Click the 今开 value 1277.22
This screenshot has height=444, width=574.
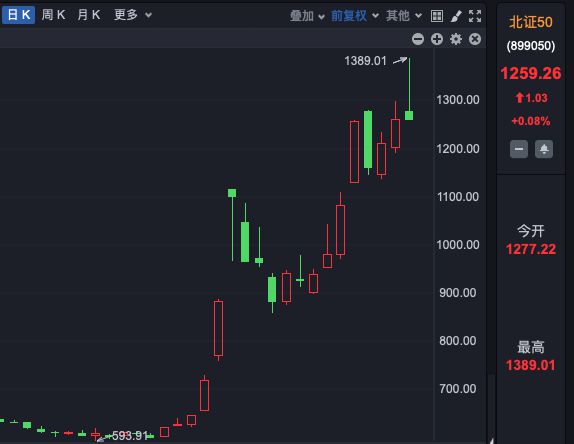coord(530,249)
